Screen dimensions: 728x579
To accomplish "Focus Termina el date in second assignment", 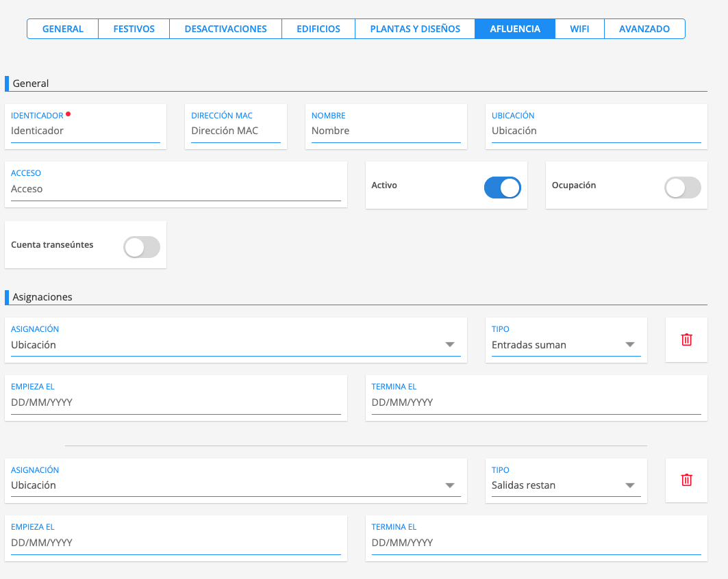I will [x=536, y=543].
